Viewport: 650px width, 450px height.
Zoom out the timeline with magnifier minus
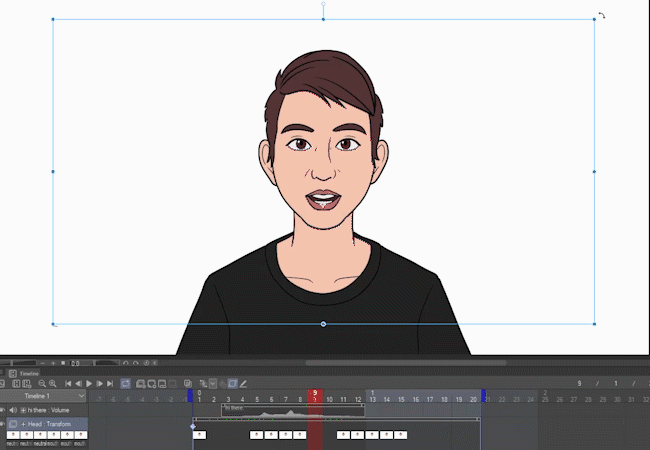point(42,384)
